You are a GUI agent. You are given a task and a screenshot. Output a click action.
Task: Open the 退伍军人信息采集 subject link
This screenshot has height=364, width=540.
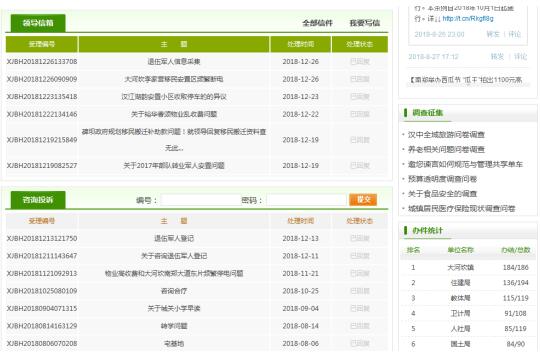pyautogui.click(x=174, y=62)
